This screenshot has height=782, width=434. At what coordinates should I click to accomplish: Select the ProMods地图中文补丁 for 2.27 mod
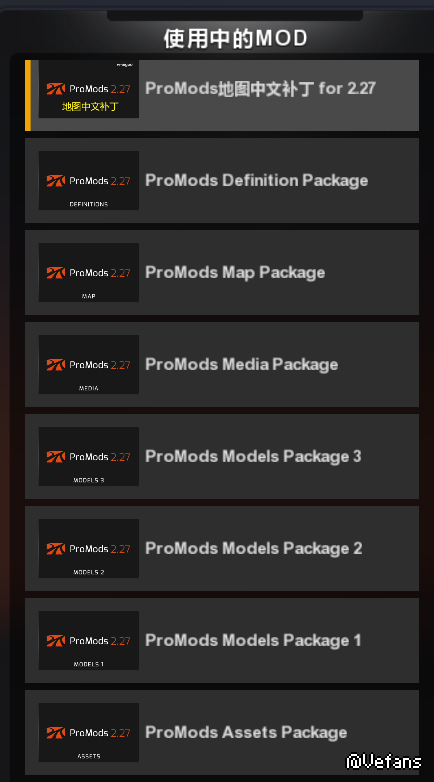(222, 95)
